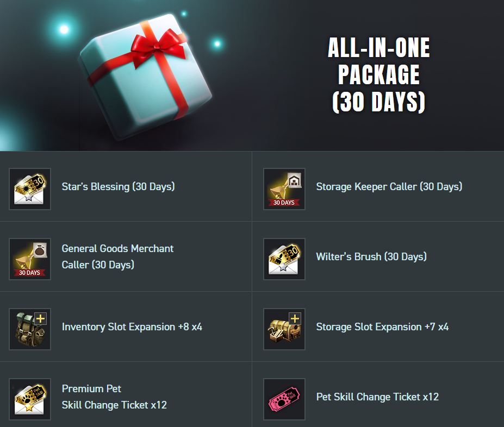Click the pink Pet Skill Change Ticket icon
The image size is (504, 427).
coord(284,399)
